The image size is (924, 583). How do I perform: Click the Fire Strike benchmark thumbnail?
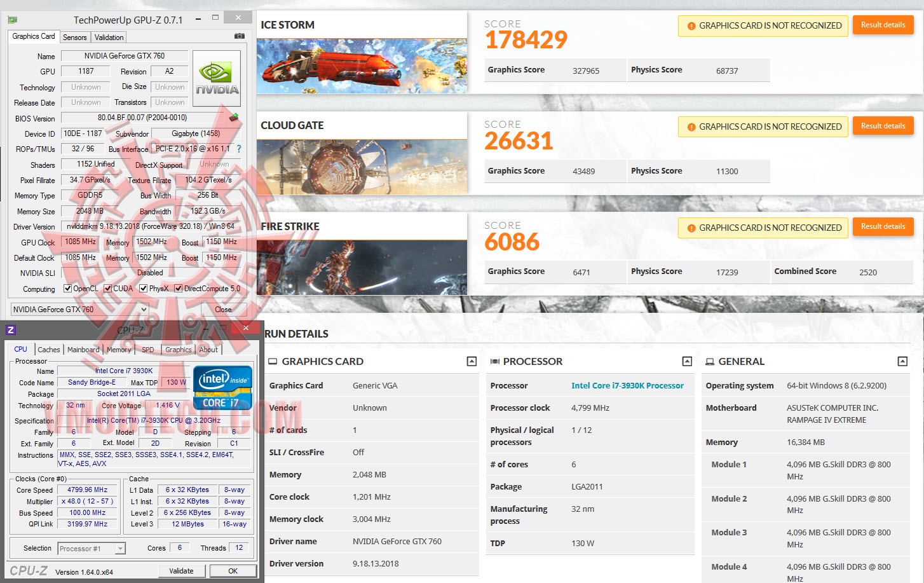tap(362, 268)
